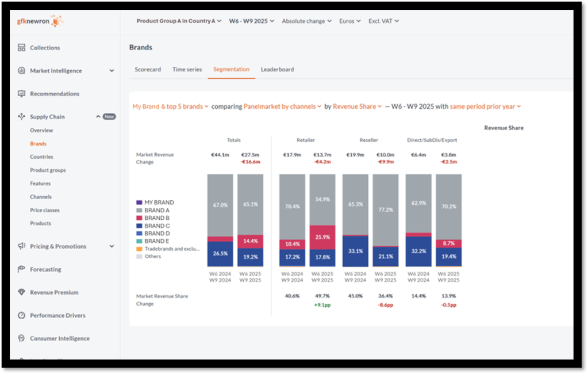Open Countries under Supply Chain

point(41,157)
